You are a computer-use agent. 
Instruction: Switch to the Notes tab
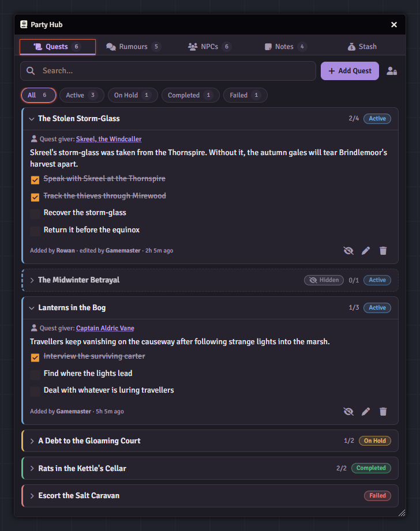pos(286,47)
